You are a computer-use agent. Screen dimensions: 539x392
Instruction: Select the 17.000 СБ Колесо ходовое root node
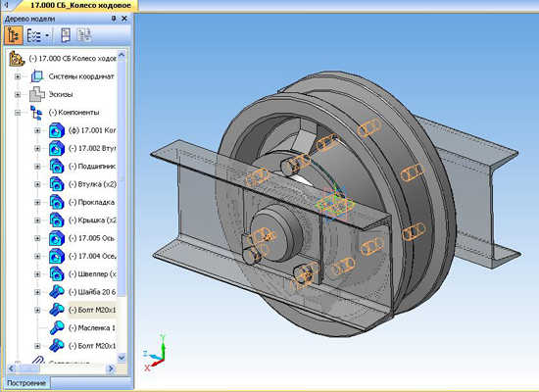coord(73,59)
